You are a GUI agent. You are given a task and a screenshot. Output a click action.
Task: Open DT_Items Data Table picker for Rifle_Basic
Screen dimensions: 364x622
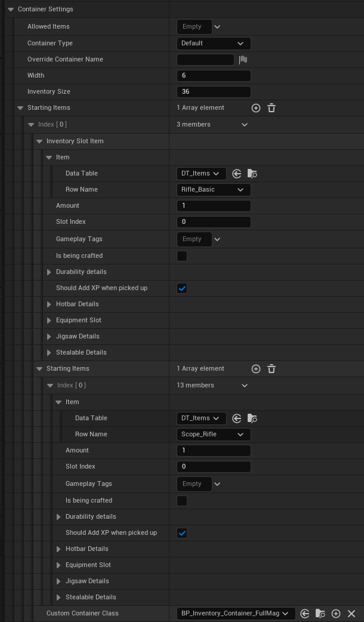click(202, 174)
